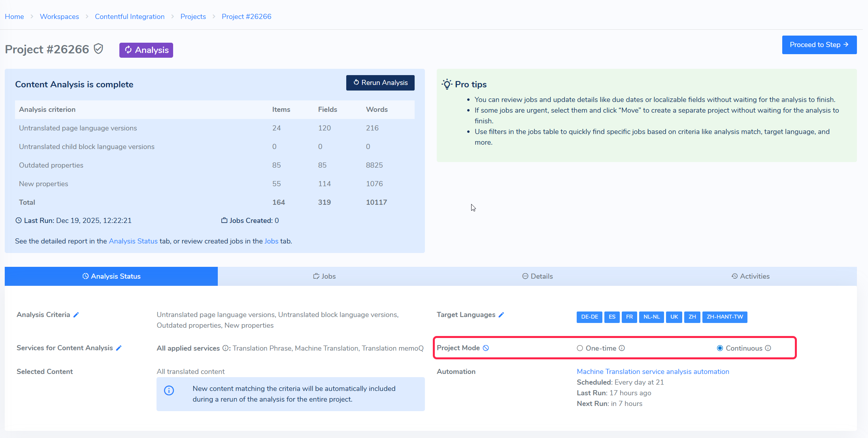
Task: Click the info circle icon in the new content notice
Action: (x=169, y=391)
